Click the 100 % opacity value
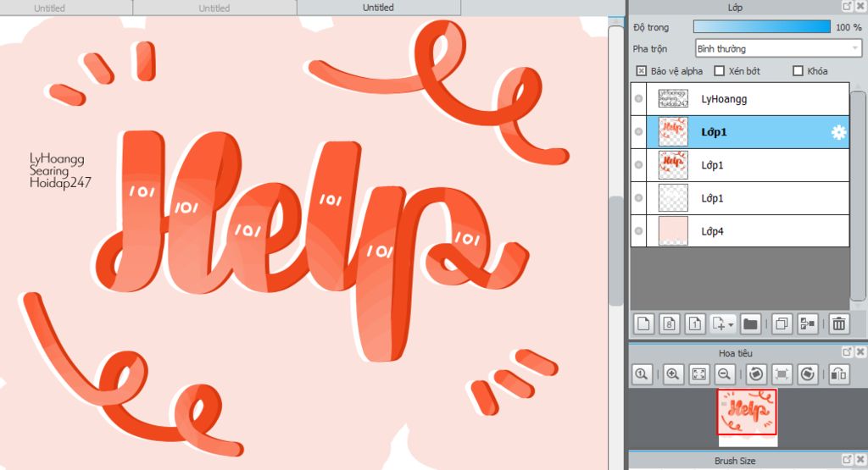 tap(848, 27)
